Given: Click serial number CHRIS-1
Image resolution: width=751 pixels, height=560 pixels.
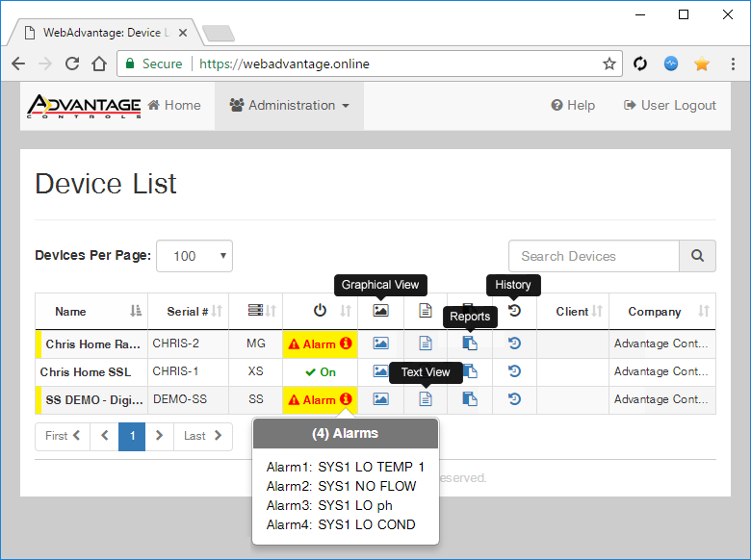Looking at the screenshot, I should [175, 371].
